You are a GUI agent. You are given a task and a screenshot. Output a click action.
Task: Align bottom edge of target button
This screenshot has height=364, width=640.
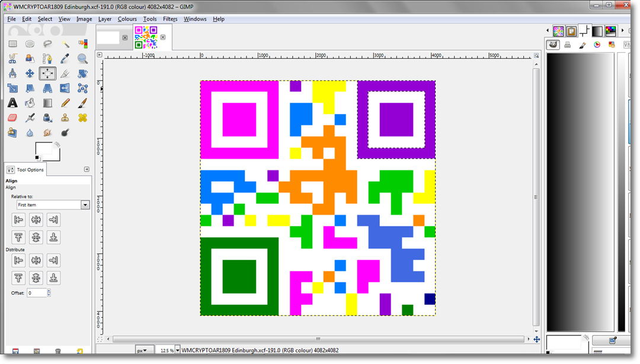pos(53,237)
